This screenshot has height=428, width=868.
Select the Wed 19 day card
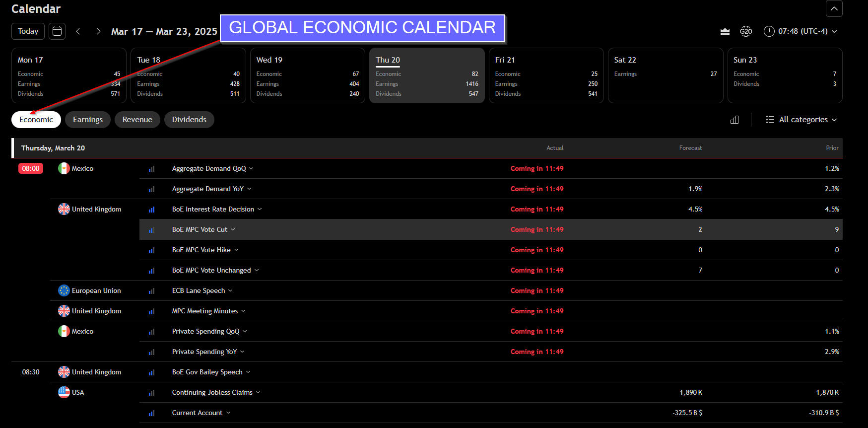(307, 75)
